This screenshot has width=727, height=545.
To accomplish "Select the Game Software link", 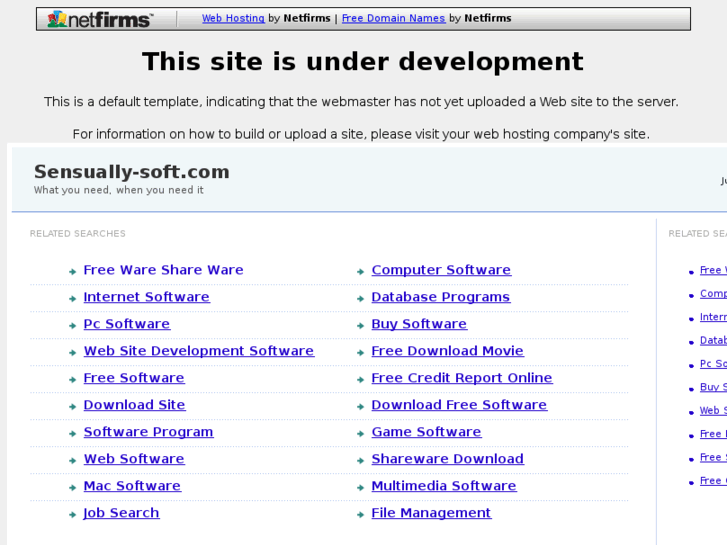I will tap(427, 432).
